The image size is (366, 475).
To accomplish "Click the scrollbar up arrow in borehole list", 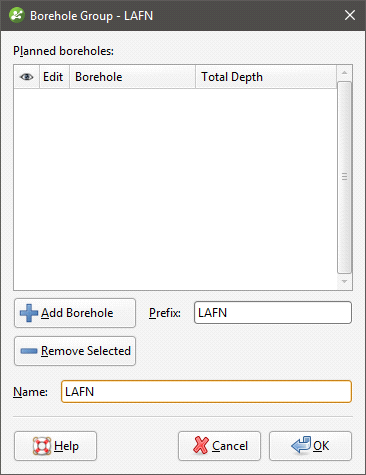I will [x=344, y=73].
